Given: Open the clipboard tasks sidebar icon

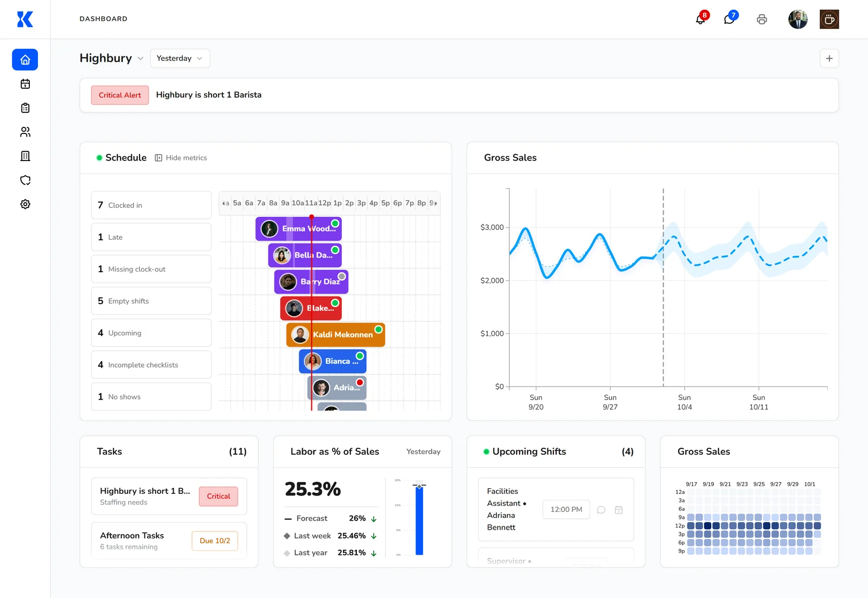Looking at the screenshot, I should point(25,108).
